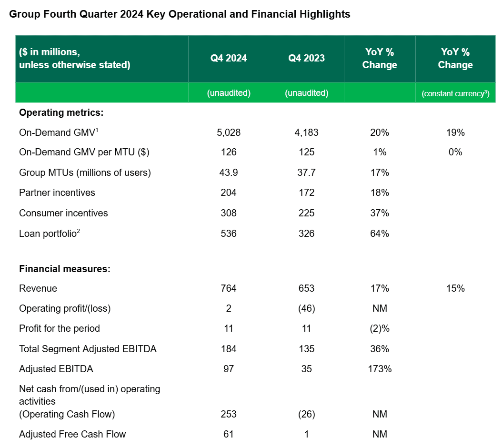502x448 pixels.
Task: Click the 'Partner incentives' row label
Action: pyautogui.click(x=57, y=192)
